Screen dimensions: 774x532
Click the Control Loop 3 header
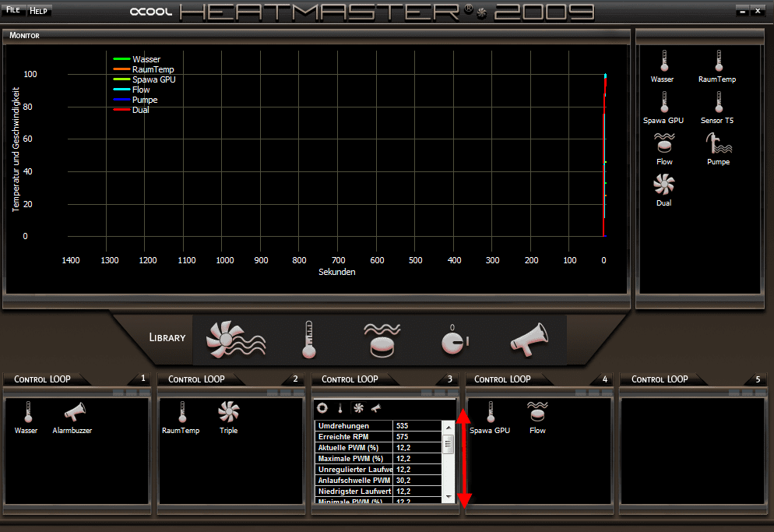[350, 379]
